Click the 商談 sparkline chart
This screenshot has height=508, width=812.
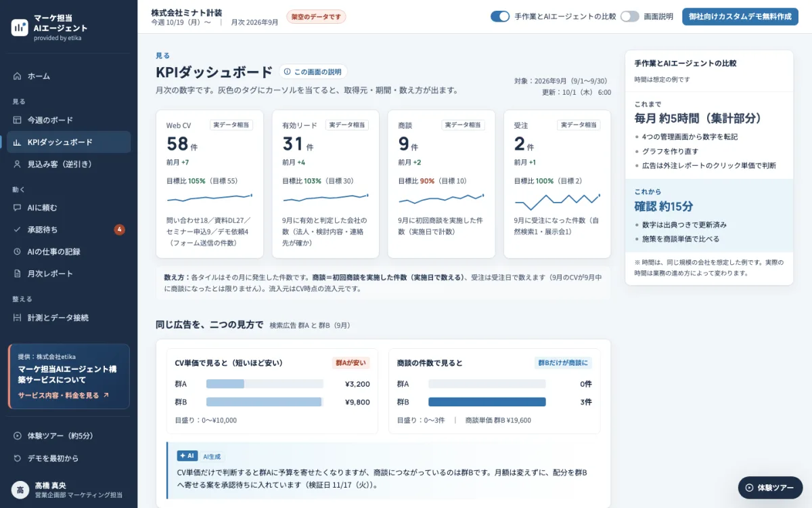pyautogui.click(x=442, y=198)
